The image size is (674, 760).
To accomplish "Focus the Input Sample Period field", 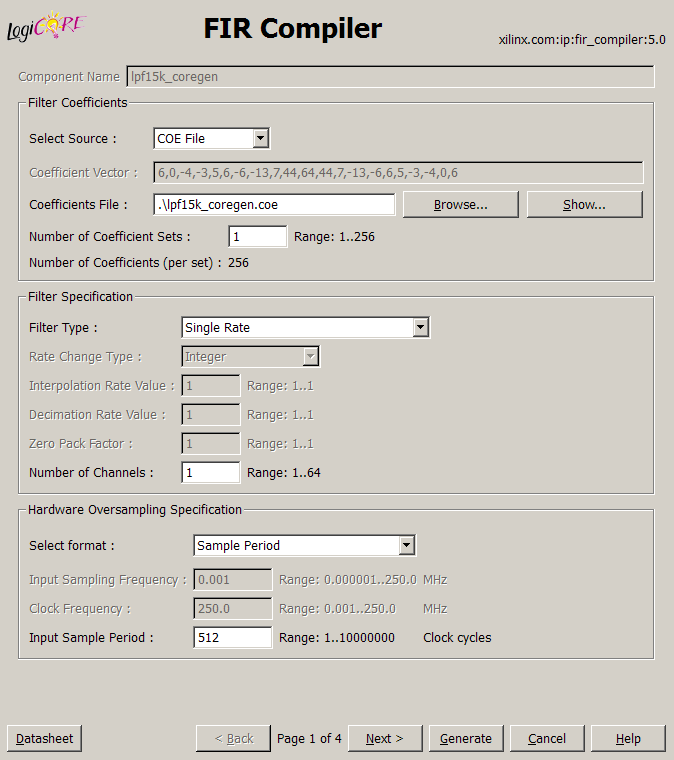I will click(x=233, y=637).
